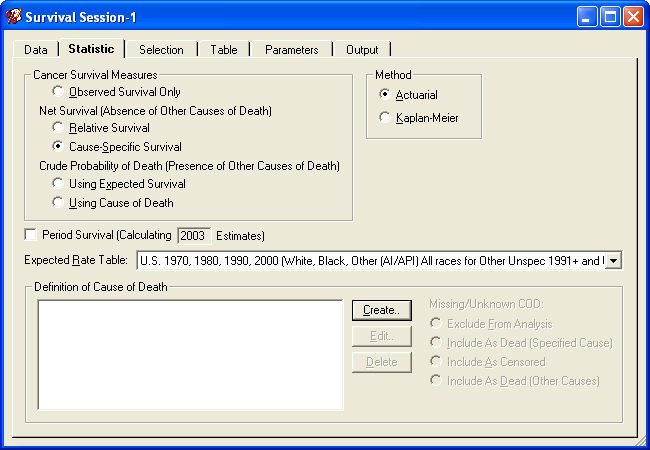
Task: Go to the Table tab
Action: [x=224, y=49]
